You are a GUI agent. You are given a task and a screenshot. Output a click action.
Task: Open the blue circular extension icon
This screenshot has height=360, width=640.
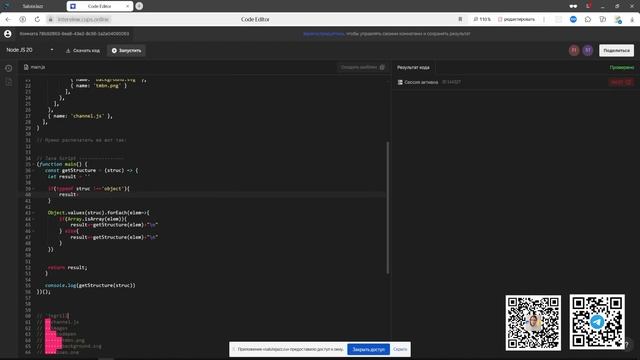tap(573, 19)
